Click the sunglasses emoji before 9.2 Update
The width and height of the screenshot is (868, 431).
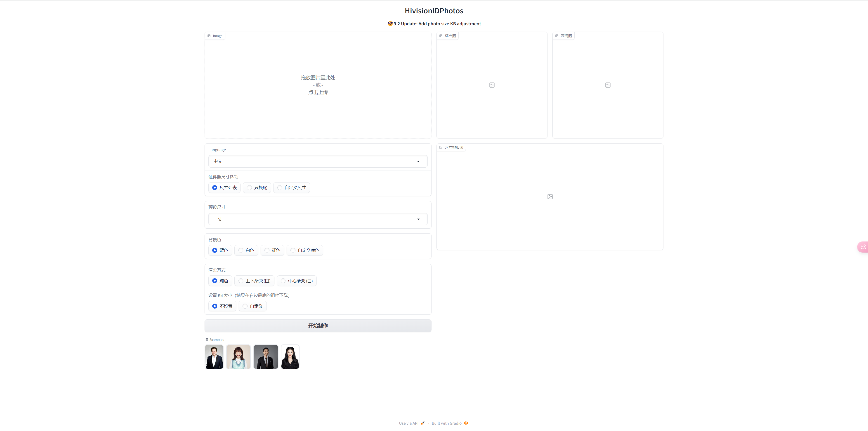click(390, 23)
